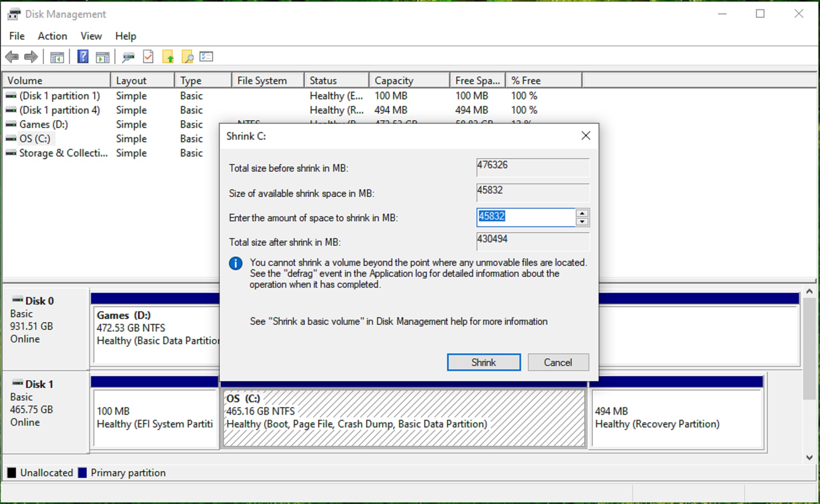Click the blue Primary partition legend swatch
820x504 pixels.
(x=83, y=473)
